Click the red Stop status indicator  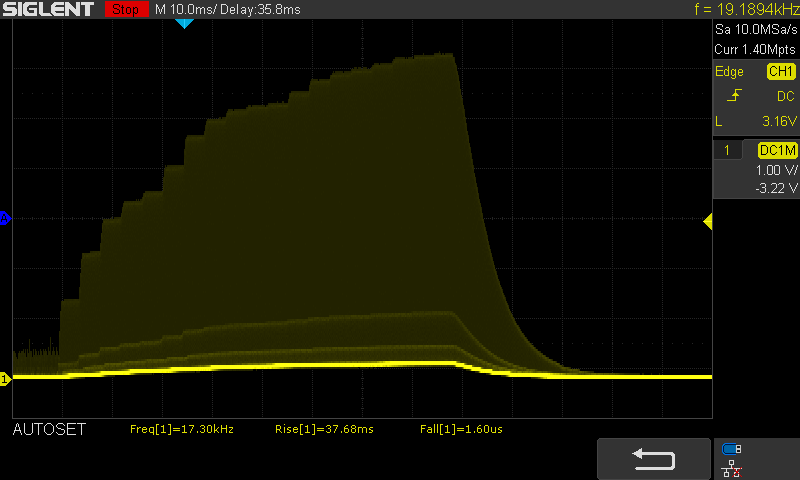(127, 9)
